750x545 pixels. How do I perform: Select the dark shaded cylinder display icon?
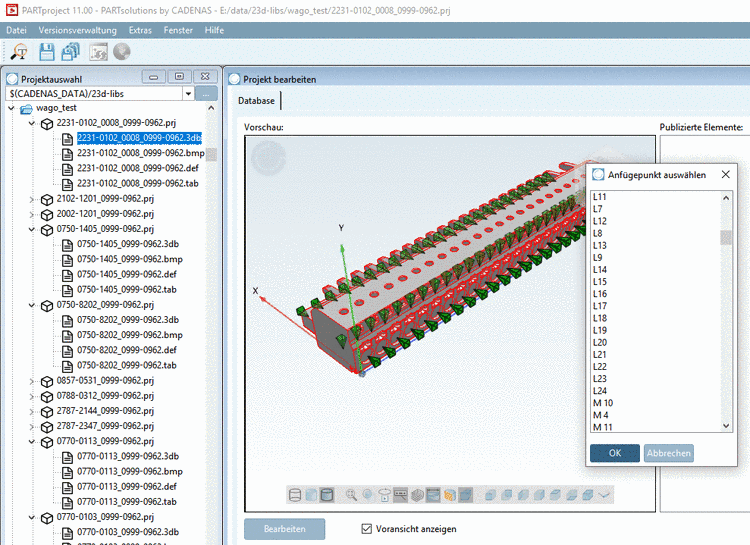click(x=327, y=495)
